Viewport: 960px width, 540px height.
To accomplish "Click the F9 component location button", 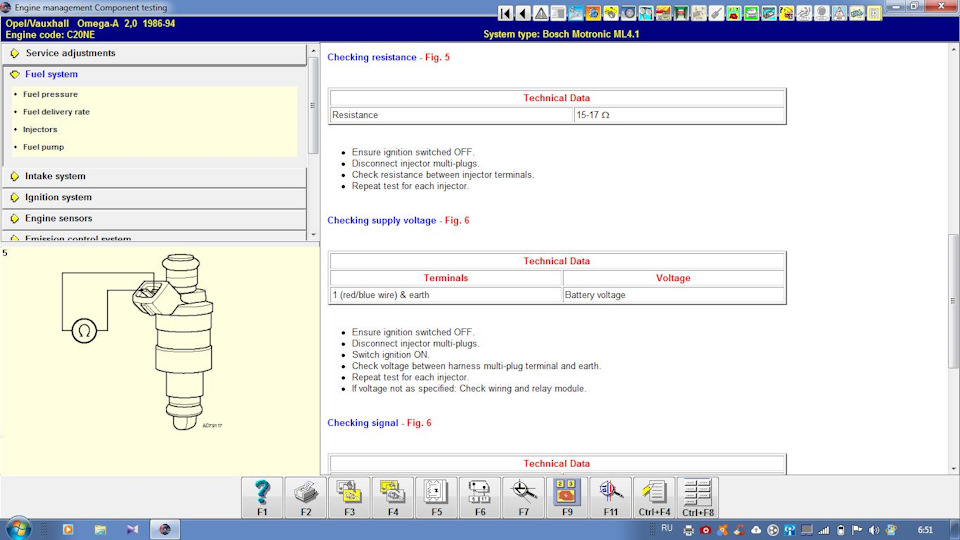I will point(567,498).
